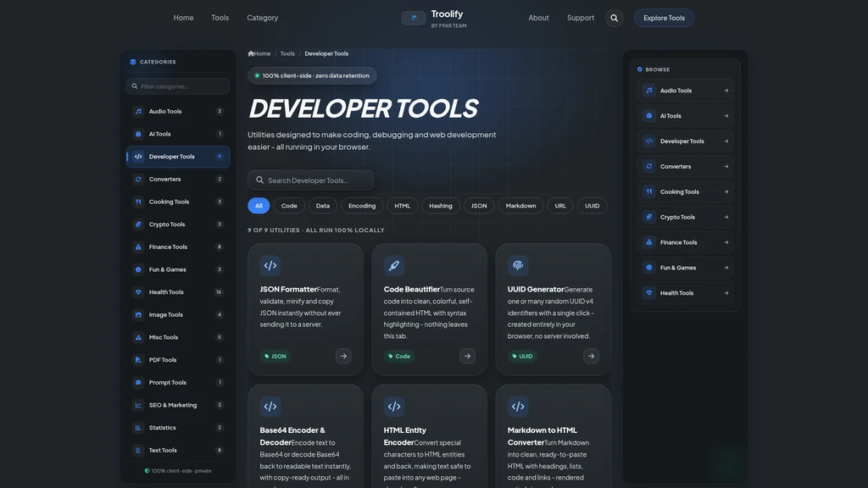Click the UUID tag on UUID Generator card

[x=522, y=357]
